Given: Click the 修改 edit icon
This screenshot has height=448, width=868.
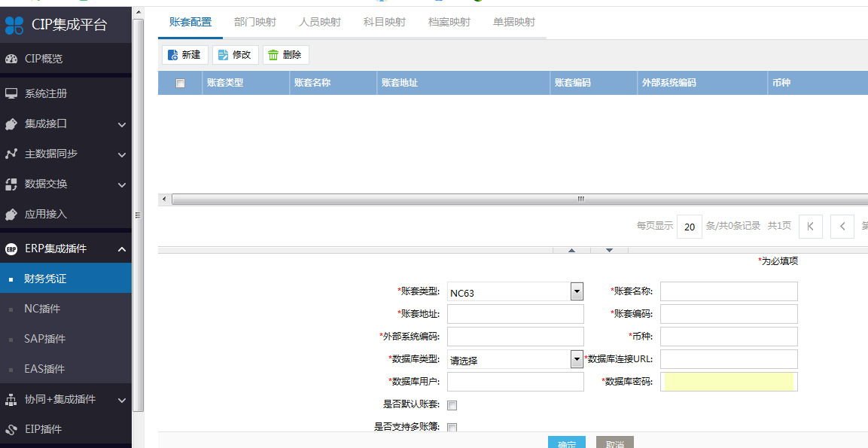Looking at the screenshot, I should (223, 55).
